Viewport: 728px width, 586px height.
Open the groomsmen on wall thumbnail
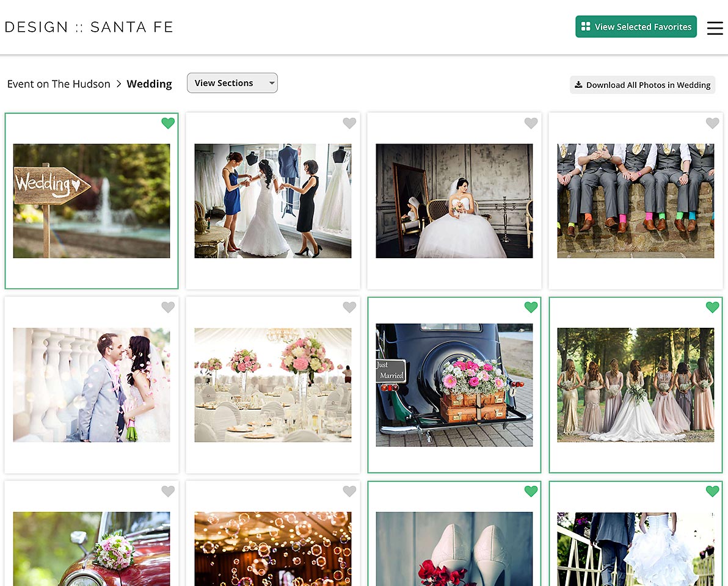pos(636,201)
